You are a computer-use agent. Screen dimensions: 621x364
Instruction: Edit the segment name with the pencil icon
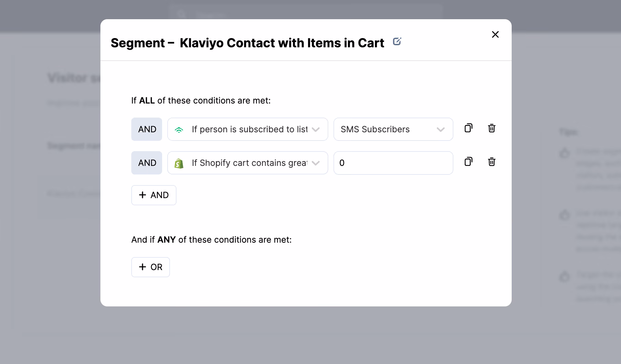click(397, 41)
